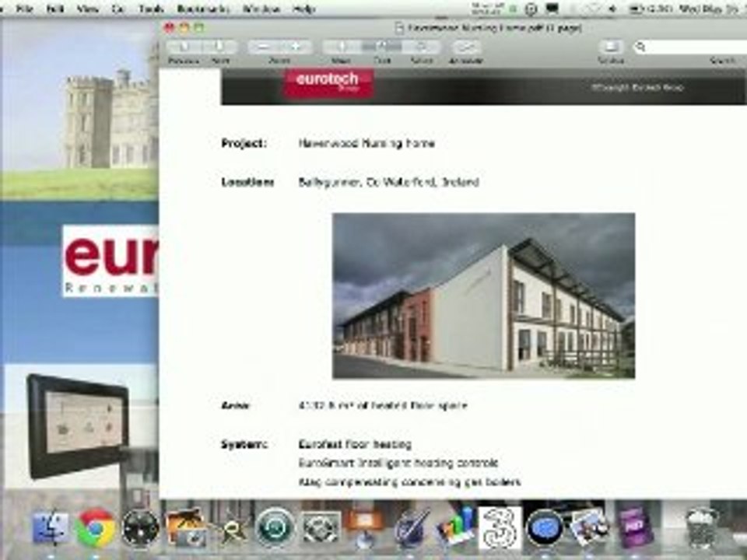Open the View menu

(x=88, y=9)
